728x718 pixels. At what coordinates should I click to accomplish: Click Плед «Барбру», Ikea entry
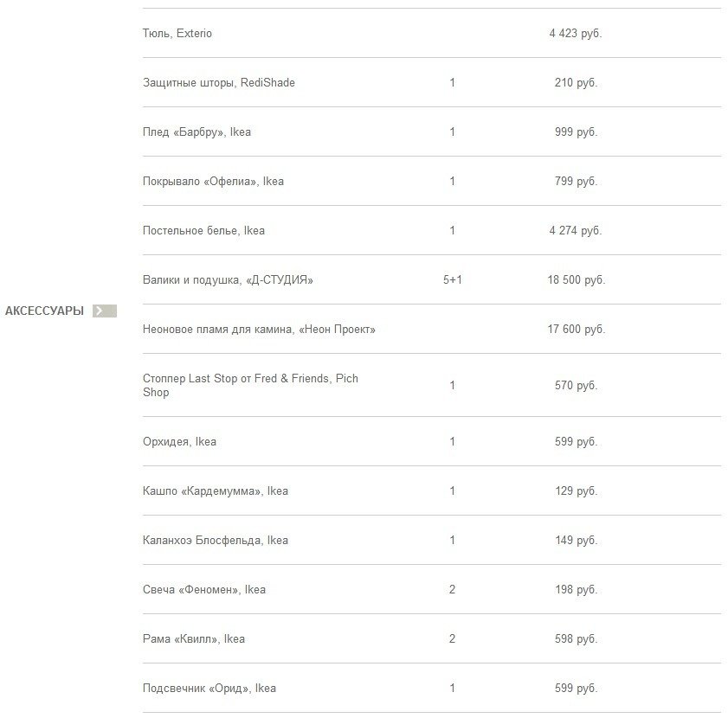(x=196, y=132)
